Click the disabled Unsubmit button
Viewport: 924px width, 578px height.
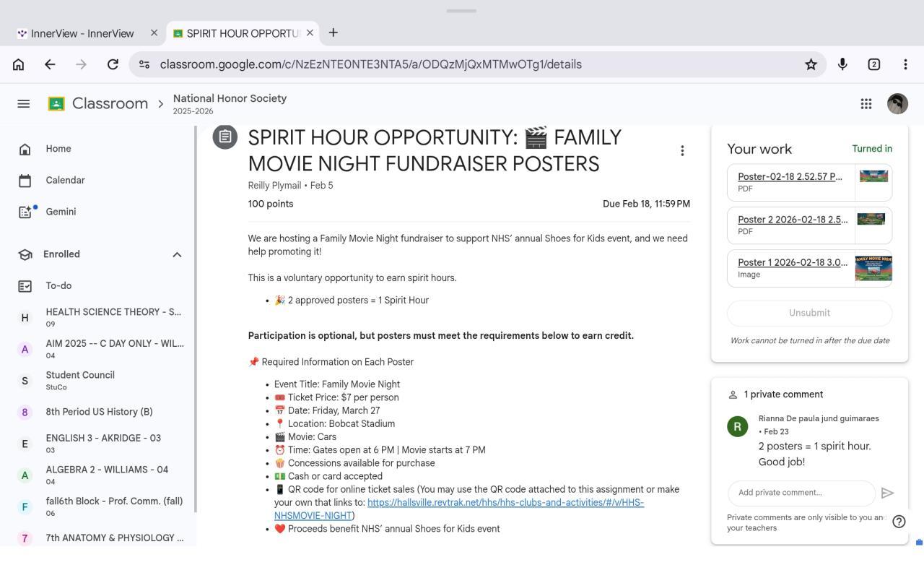pos(809,313)
